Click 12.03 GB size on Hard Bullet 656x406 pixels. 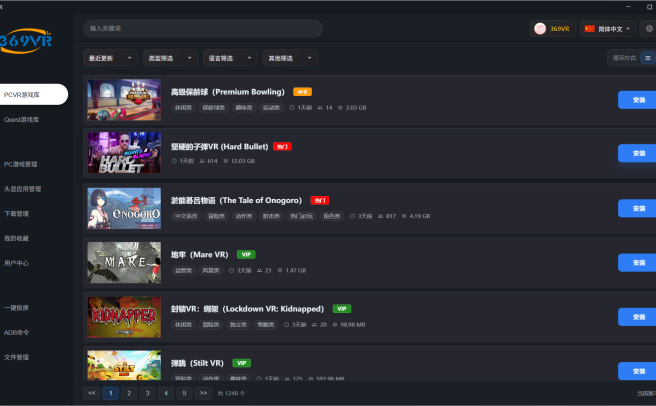click(x=243, y=161)
